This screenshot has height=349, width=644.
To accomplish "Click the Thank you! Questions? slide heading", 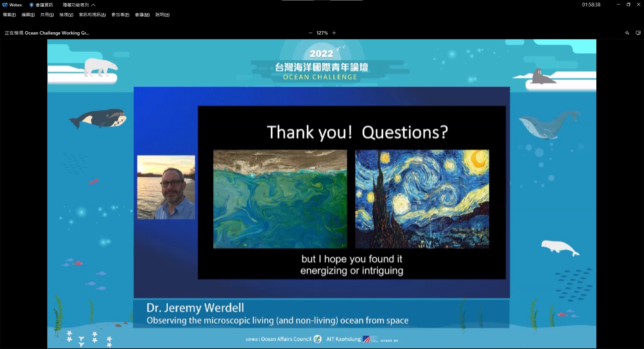I will pyautogui.click(x=357, y=132).
